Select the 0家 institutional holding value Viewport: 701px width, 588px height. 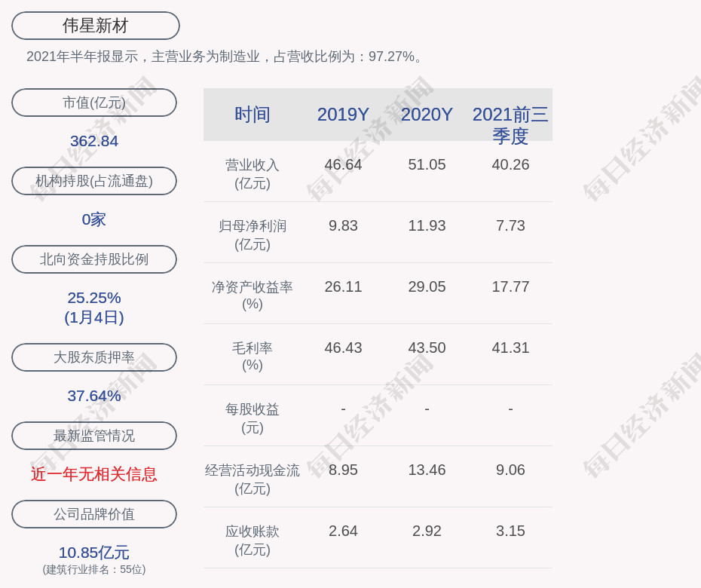pos(94,219)
